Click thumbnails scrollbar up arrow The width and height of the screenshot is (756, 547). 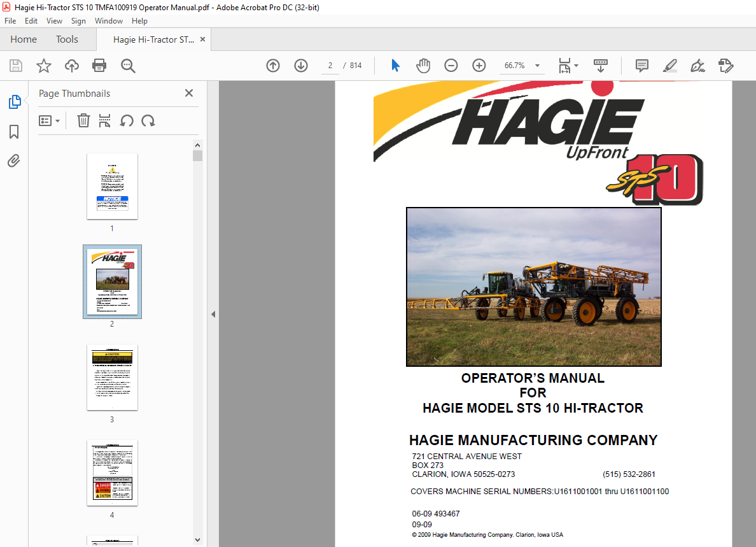(x=197, y=145)
